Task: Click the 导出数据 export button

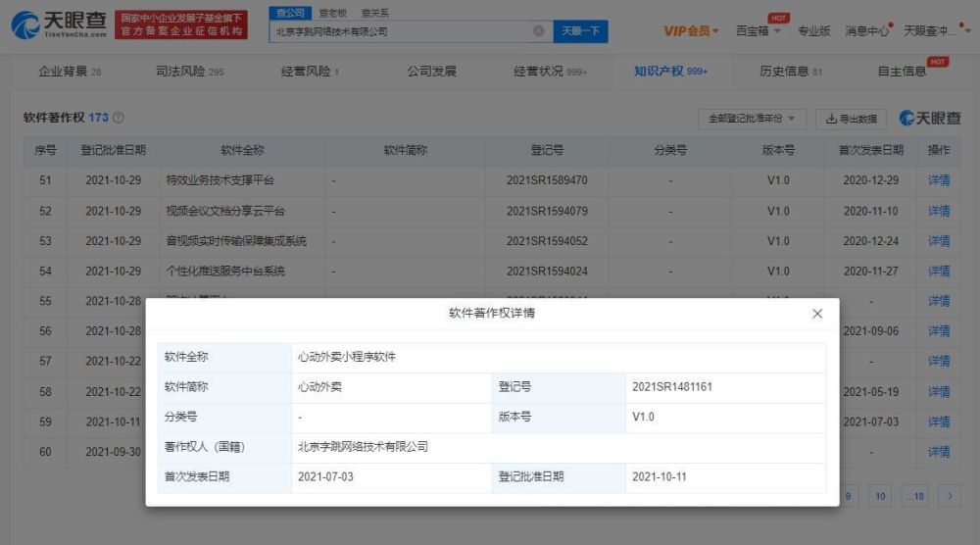Action: 852,119
